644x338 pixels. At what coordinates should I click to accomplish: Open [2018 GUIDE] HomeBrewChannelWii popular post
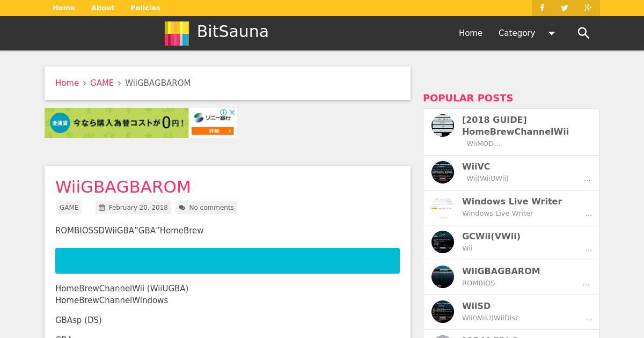tap(515, 126)
